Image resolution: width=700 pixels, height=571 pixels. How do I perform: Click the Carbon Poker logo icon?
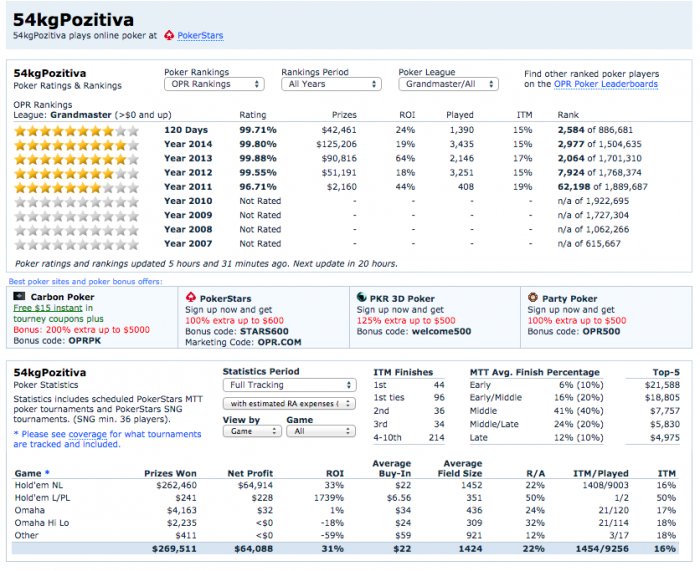click(19, 296)
